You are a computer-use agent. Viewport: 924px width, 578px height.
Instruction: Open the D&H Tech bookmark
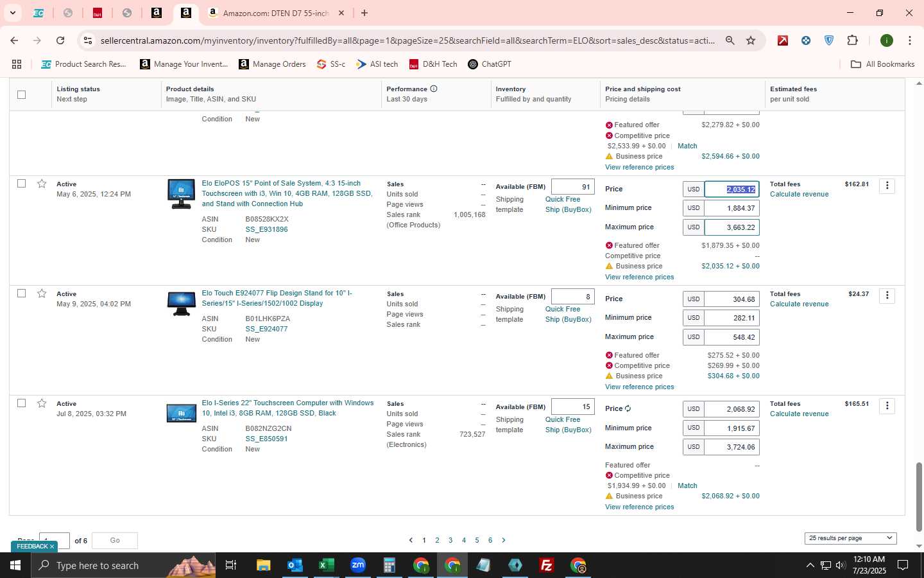pyautogui.click(x=433, y=64)
